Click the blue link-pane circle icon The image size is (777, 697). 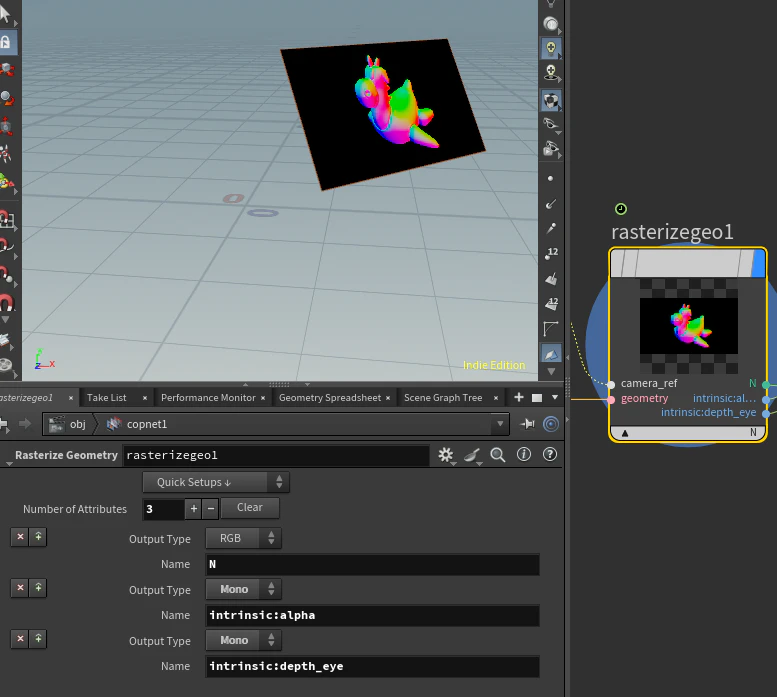click(551, 424)
